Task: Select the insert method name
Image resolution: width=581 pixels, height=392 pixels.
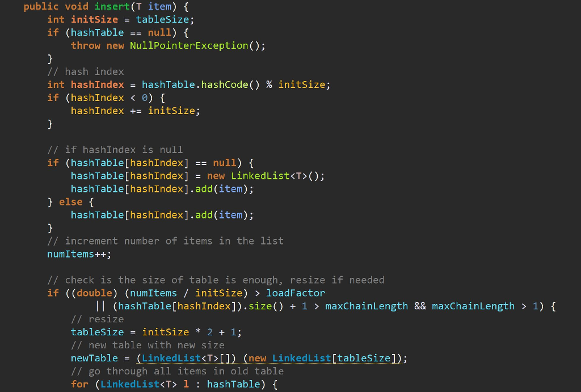Action: pos(111,6)
